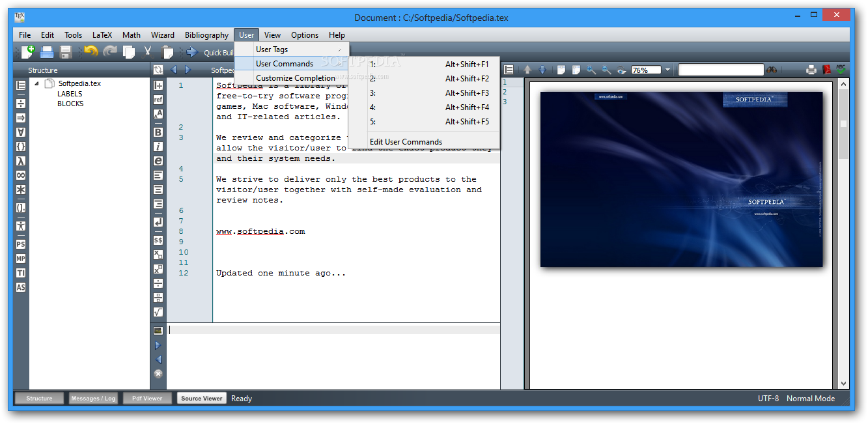The height and width of the screenshot is (424, 868).
Task: Open the zoom 76% dropdown arrow
Action: pos(667,70)
